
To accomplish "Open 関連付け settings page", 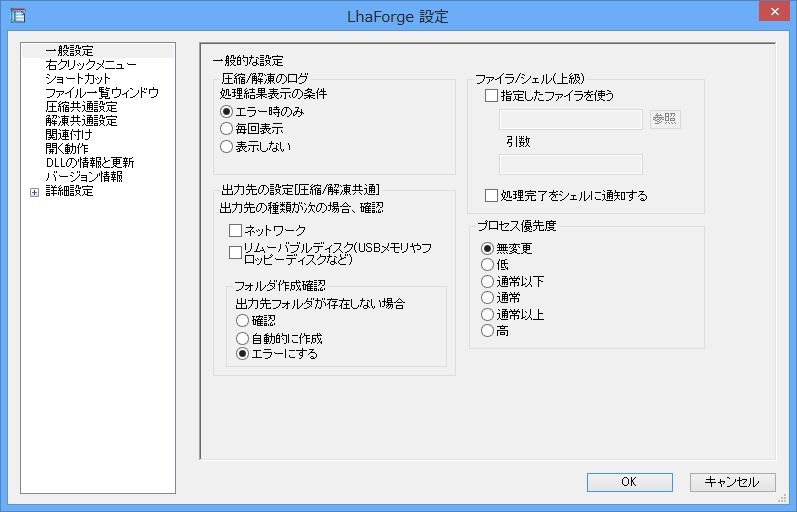I will (x=69, y=135).
